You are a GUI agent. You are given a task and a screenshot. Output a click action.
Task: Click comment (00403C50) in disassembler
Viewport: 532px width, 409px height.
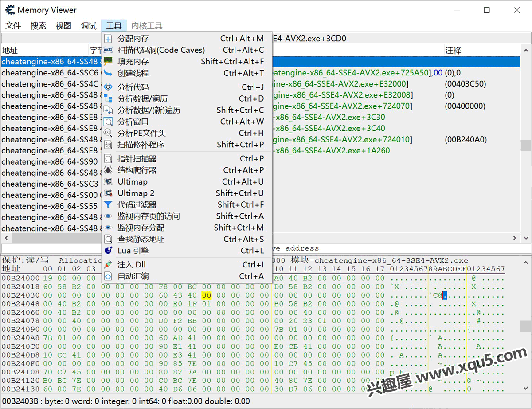[465, 84]
